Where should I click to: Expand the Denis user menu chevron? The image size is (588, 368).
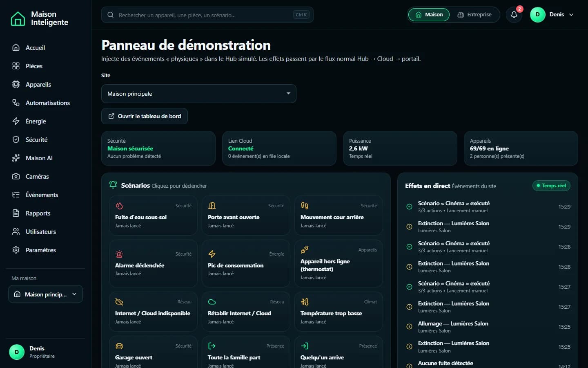571,15
